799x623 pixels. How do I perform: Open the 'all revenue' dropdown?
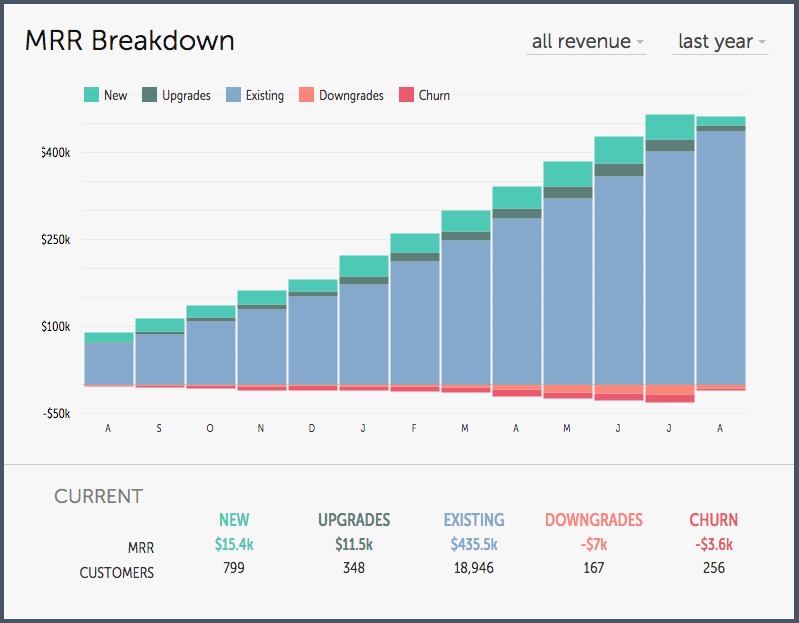pyautogui.click(x=587, y=42)
